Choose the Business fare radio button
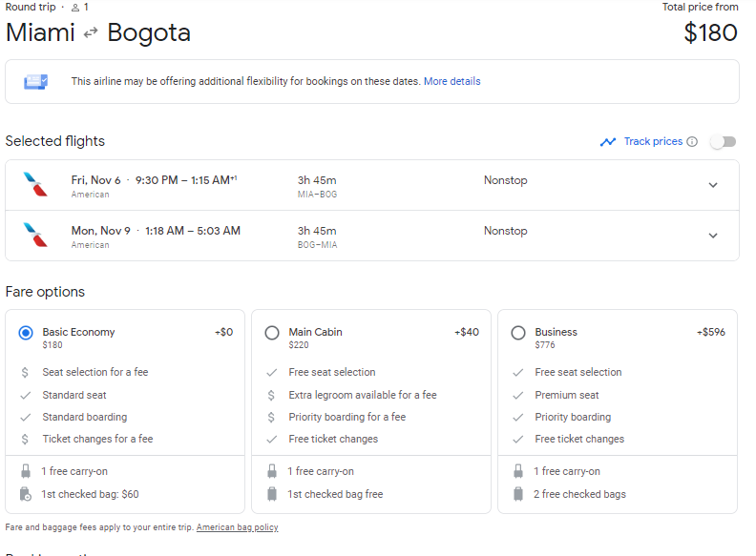The image size is (756, 556). pyautogui.click(x=518, y=333)
